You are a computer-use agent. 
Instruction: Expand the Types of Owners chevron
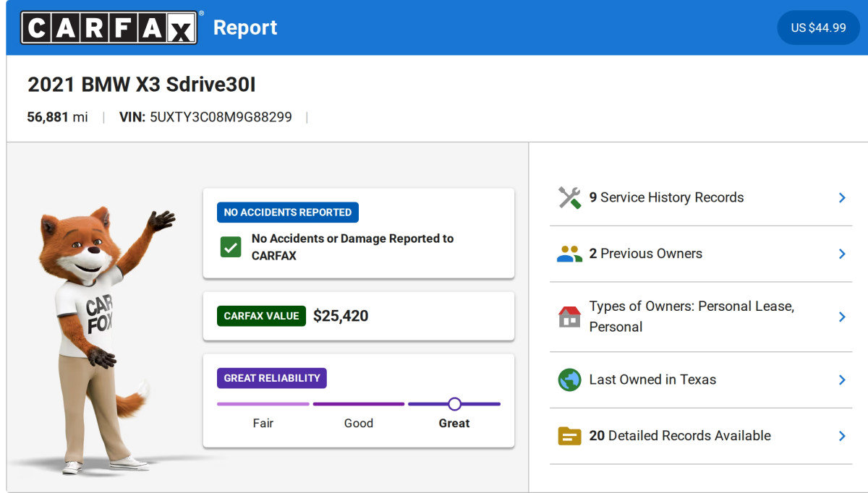[842, 317]
